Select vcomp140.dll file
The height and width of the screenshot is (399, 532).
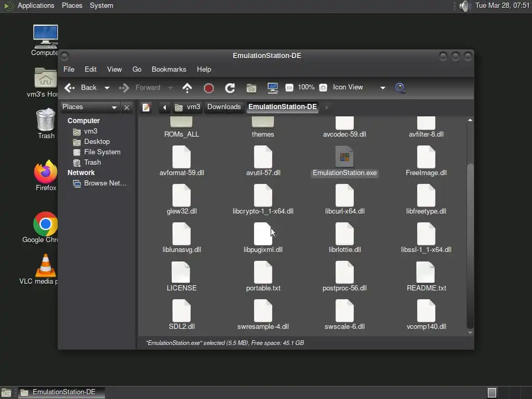pyautogui.click(x=426, y=315)
